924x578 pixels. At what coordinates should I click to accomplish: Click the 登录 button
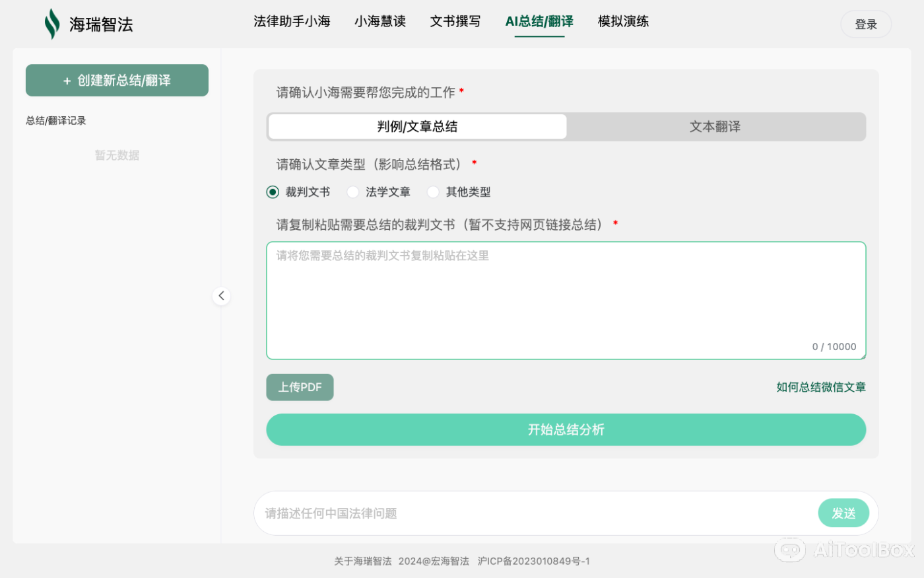click(865, 23)
